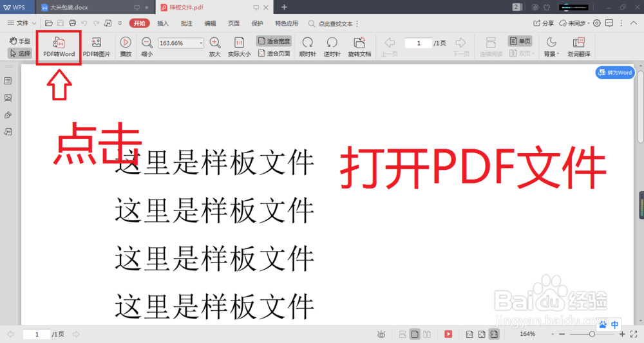This screenshot has width=644, height=343.
Task: Start the 播放 slideshow
Action: click(x=126, y=47)
